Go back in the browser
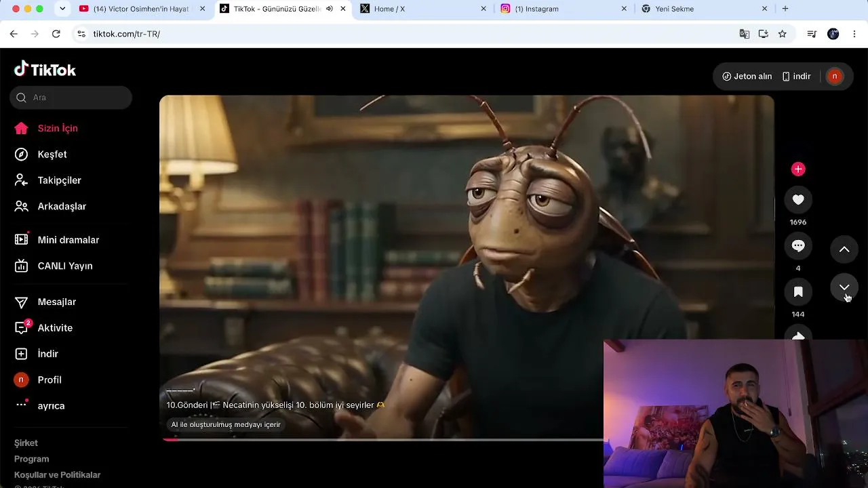Viewport: 868px width, 488px height. pyautogui.click(x=14, y=34)
